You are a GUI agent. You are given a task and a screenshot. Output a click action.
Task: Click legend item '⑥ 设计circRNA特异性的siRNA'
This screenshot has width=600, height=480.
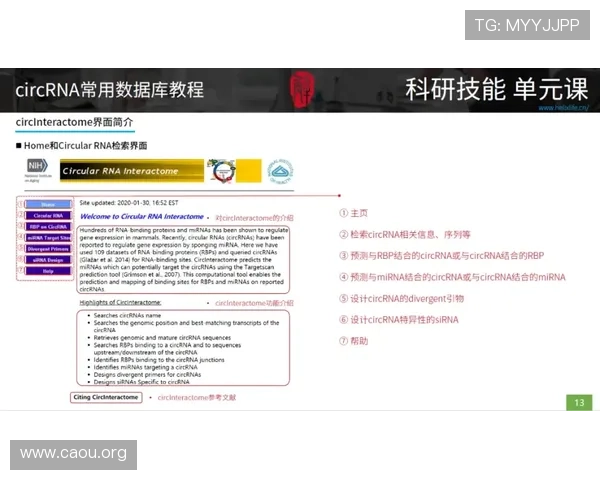click(x=399, y=320)
